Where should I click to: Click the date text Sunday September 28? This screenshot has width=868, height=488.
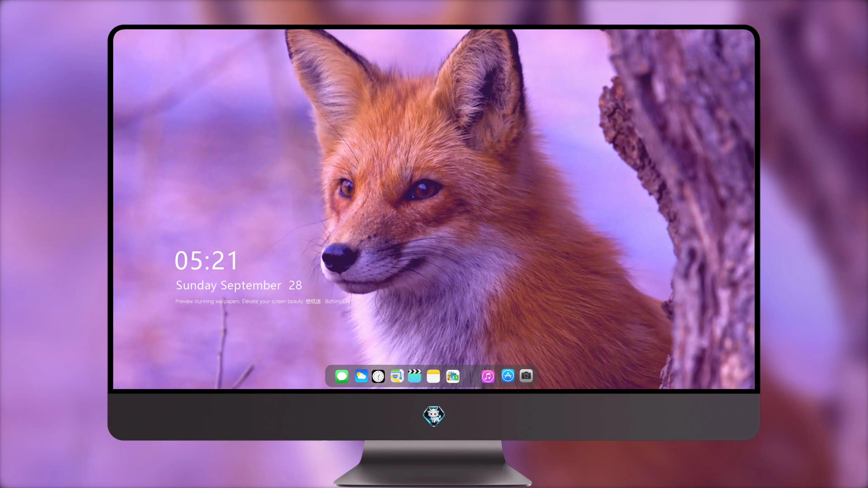tap(238, 285)
